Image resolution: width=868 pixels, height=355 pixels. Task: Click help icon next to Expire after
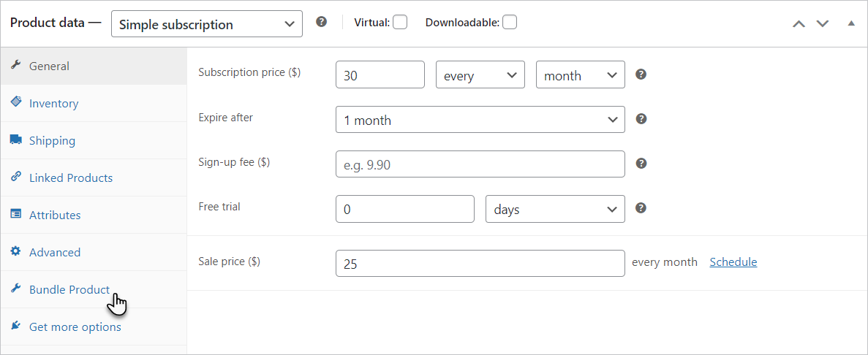(641, 119)
